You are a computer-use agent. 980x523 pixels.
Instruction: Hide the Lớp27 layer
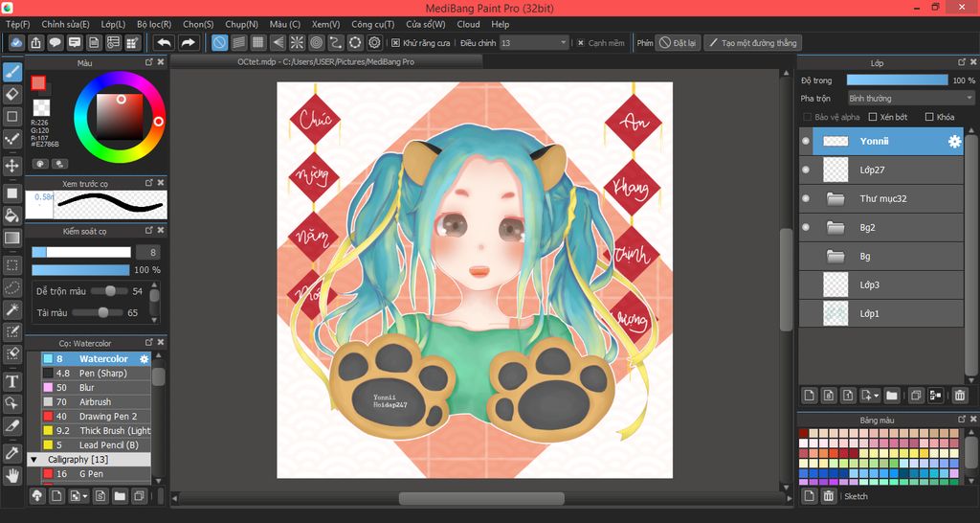coord(806,170)
